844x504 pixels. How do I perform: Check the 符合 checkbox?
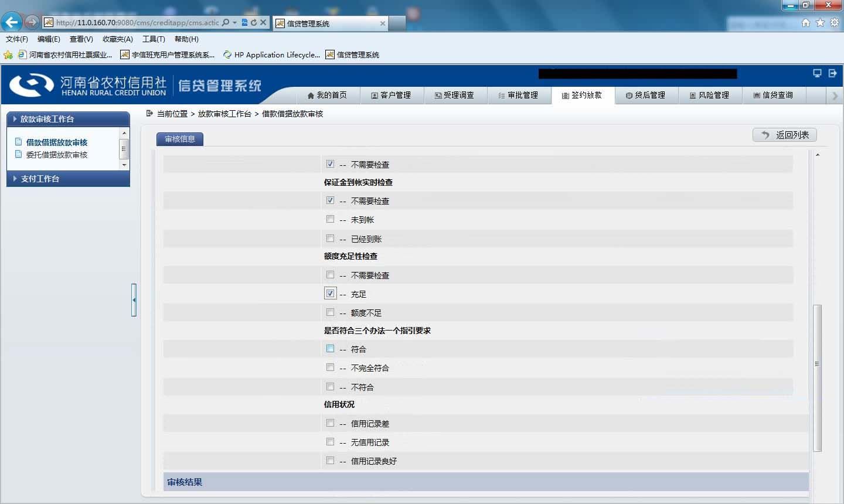click(330, 349)
